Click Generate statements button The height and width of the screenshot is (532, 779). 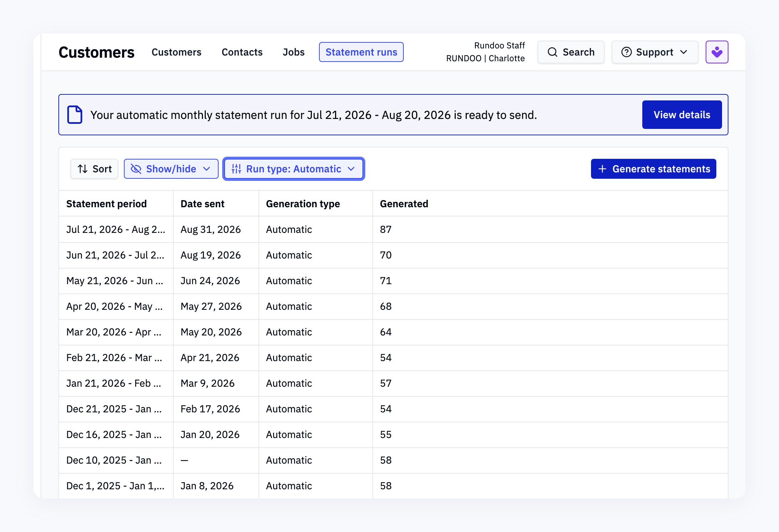tap(653, 169)
